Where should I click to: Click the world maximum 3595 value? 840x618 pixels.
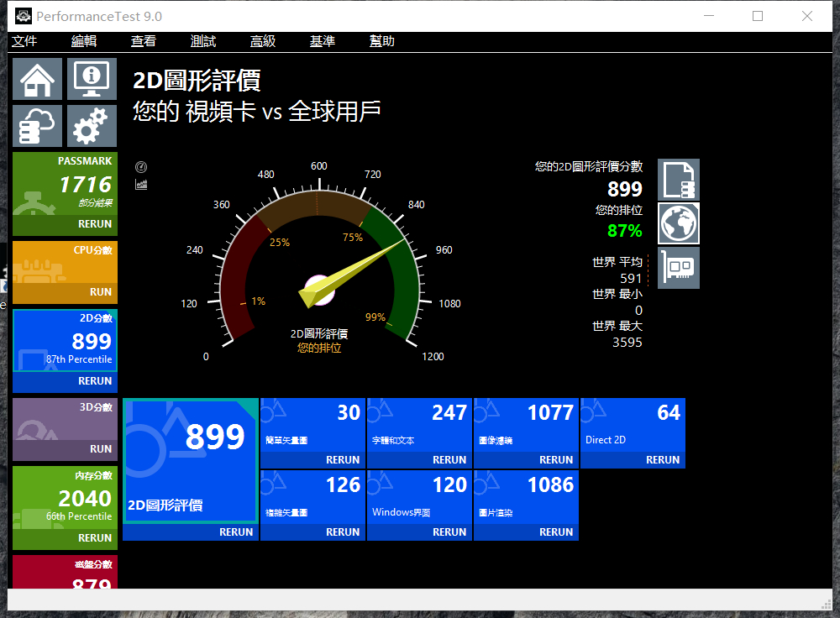coord(627,343)
